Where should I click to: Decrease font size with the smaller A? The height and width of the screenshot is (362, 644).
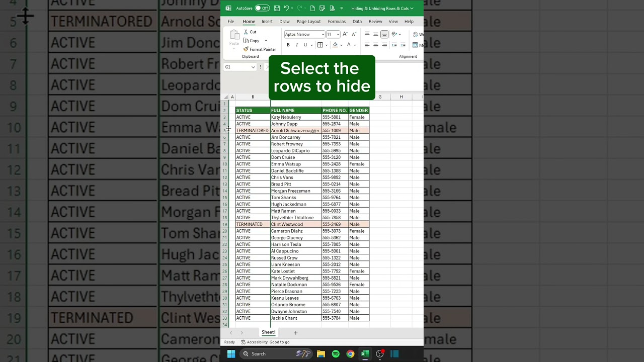pos(354,34)
